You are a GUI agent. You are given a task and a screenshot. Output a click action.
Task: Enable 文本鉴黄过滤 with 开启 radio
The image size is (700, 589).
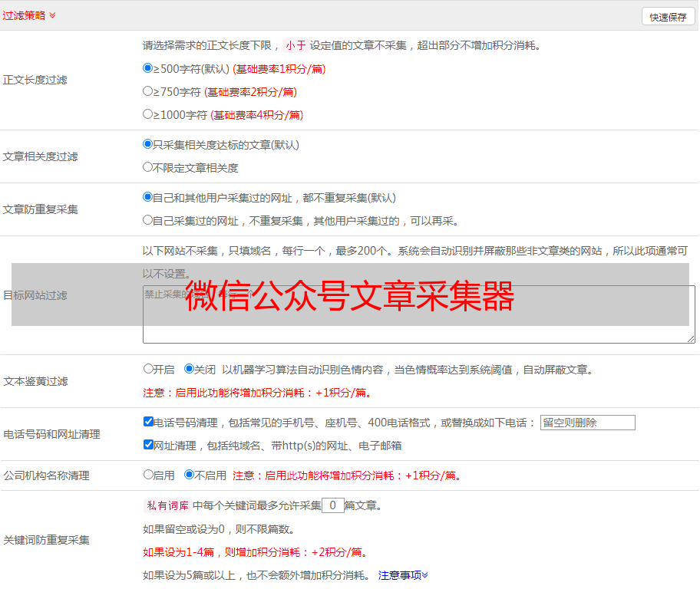[148, 369]
